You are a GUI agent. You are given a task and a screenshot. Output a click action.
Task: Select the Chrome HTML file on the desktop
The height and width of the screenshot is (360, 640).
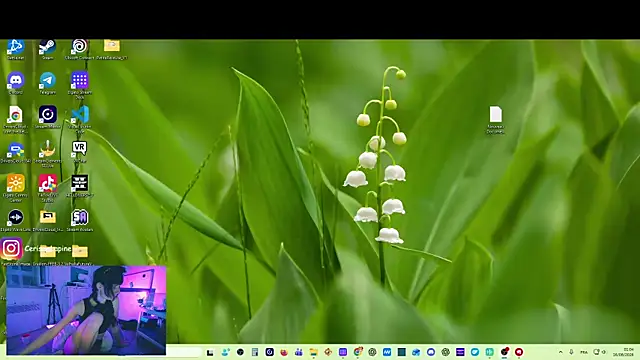point(16,120)
